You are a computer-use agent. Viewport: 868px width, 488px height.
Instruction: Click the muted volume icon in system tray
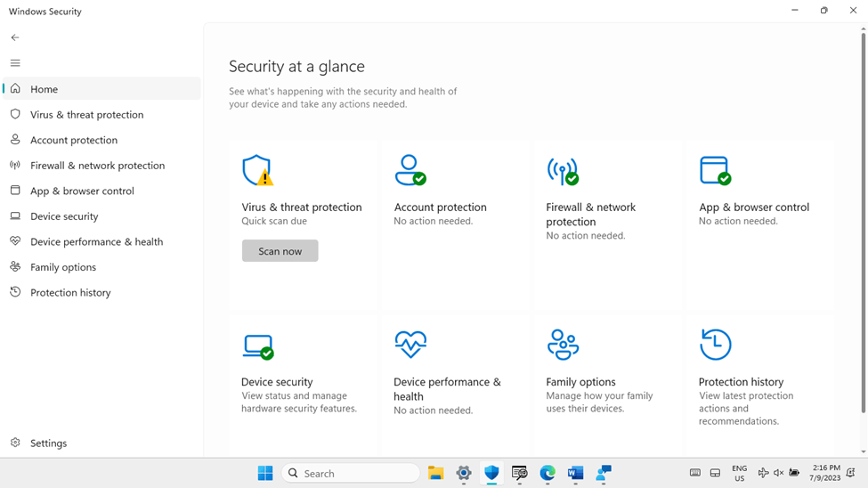coord(778,473)
